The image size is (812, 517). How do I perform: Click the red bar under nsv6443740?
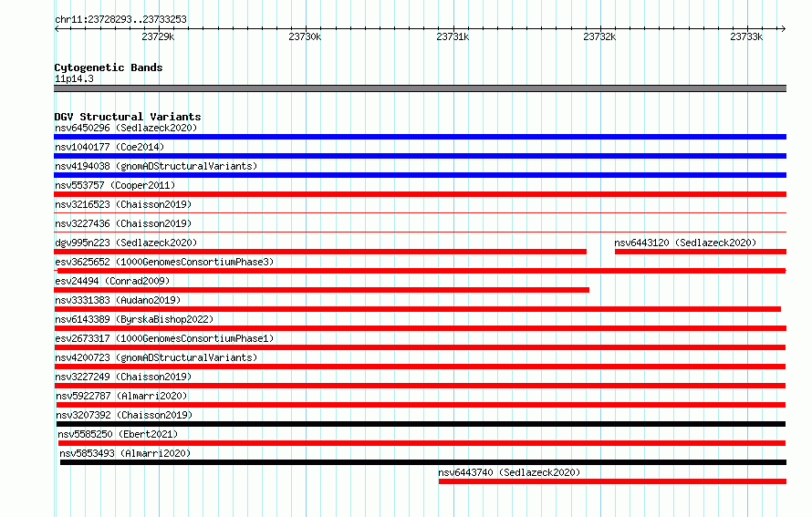click(612, 481)
